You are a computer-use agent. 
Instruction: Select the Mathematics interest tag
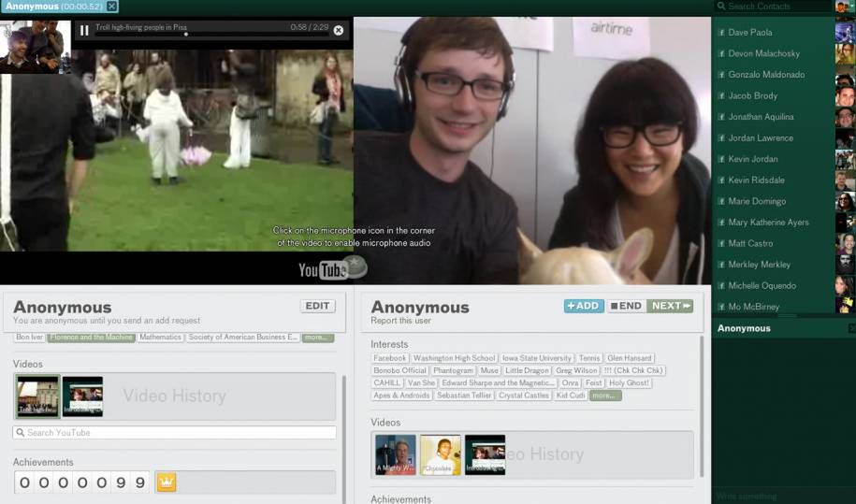(160, 337)
